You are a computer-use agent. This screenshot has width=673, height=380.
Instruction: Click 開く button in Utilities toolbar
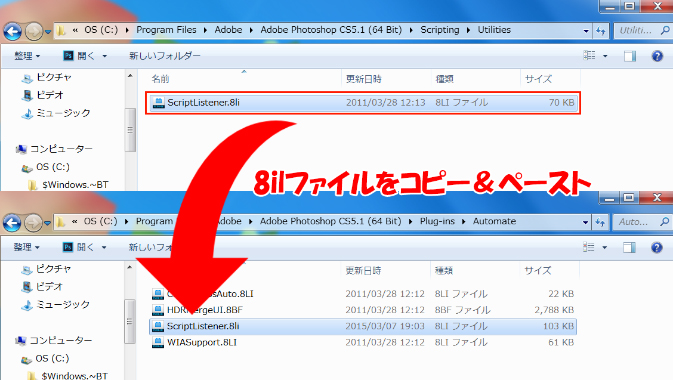[x=79, y=56]
